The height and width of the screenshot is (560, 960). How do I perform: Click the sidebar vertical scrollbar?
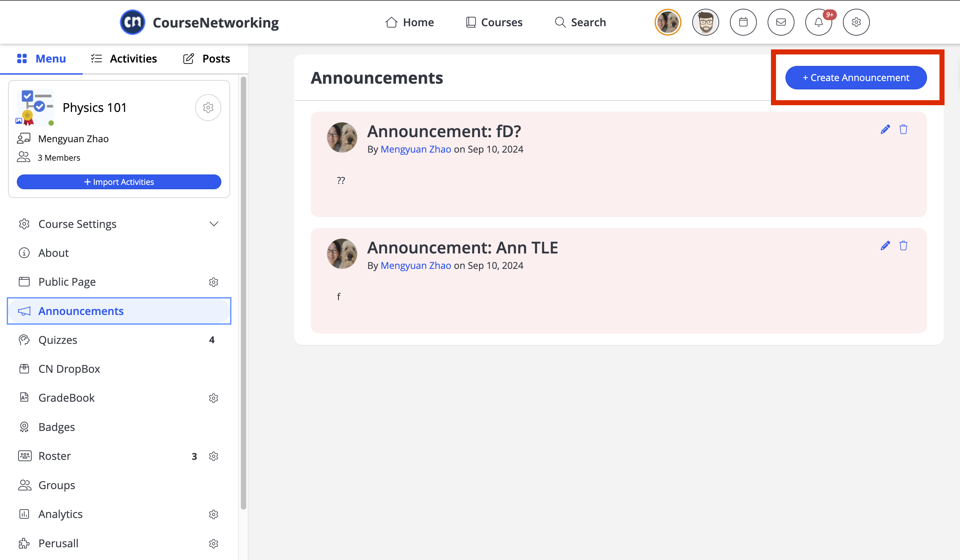tap(244, 293)
